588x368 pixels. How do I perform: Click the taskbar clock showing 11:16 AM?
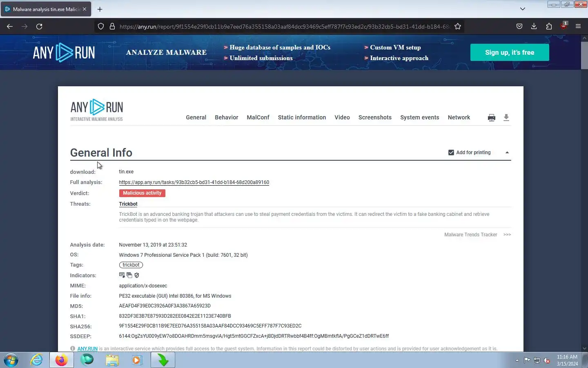[x=567, y=360]
